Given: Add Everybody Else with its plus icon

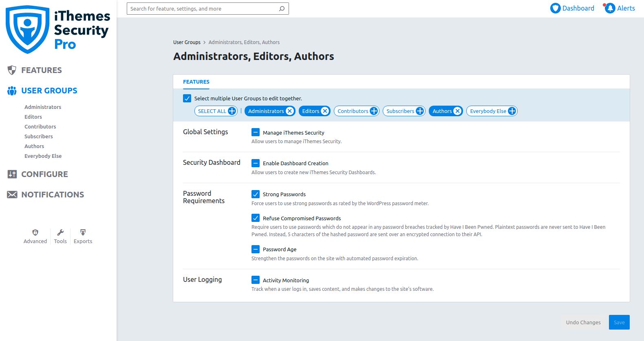Looking at the screenshot, I should click(x=512, y=111).
